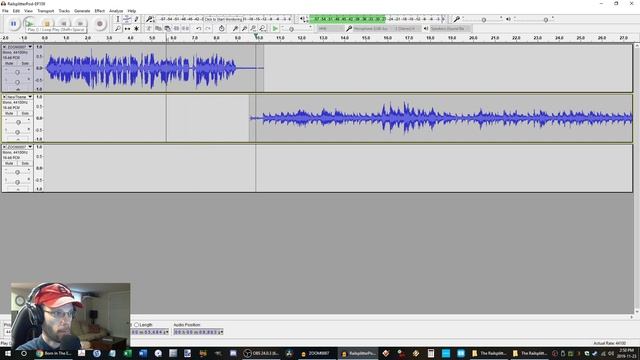The height and width of the screenshot is (360, 640).
Task: Open Windows Start menu
Action: (x=8, y=353)
